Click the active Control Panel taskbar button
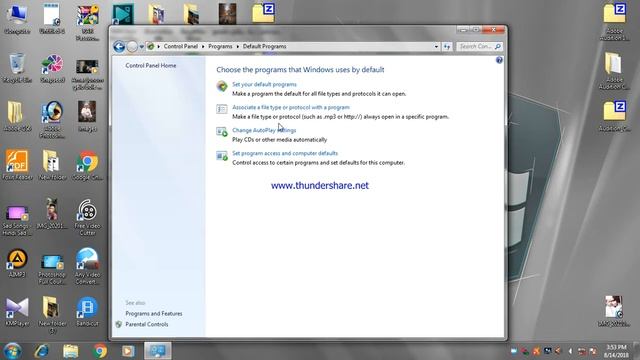The height and width of the screenshot is (360, 640). [x=158, y=351]
